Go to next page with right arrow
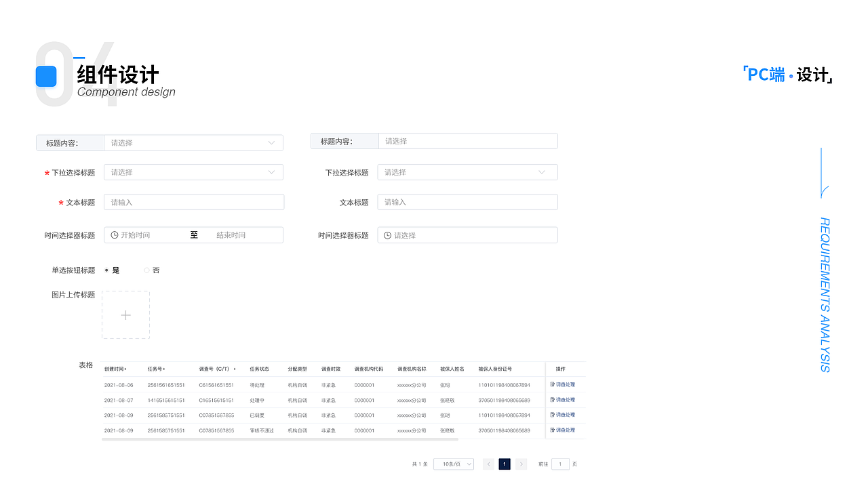The height and width of the screenshot is (488, 868). (x=521, y=464)
